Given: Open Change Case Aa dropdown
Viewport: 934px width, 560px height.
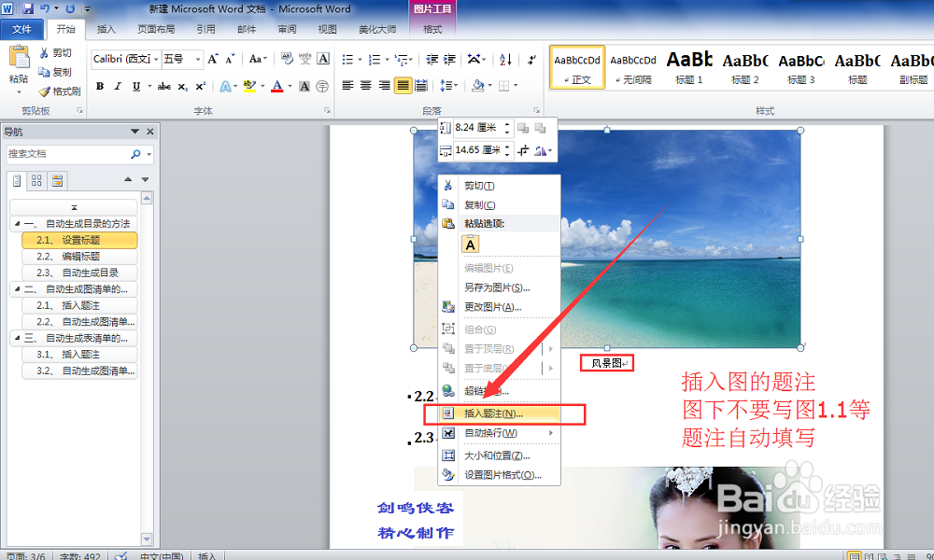Looking at the screenshot, I should click(258, 59).
